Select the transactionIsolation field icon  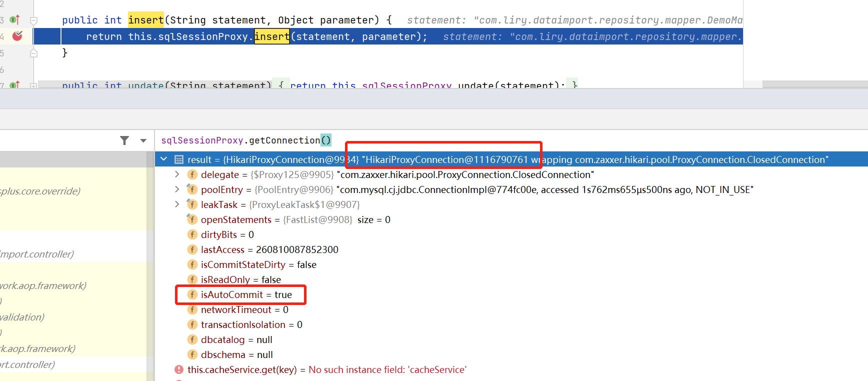tap(192, 324)
